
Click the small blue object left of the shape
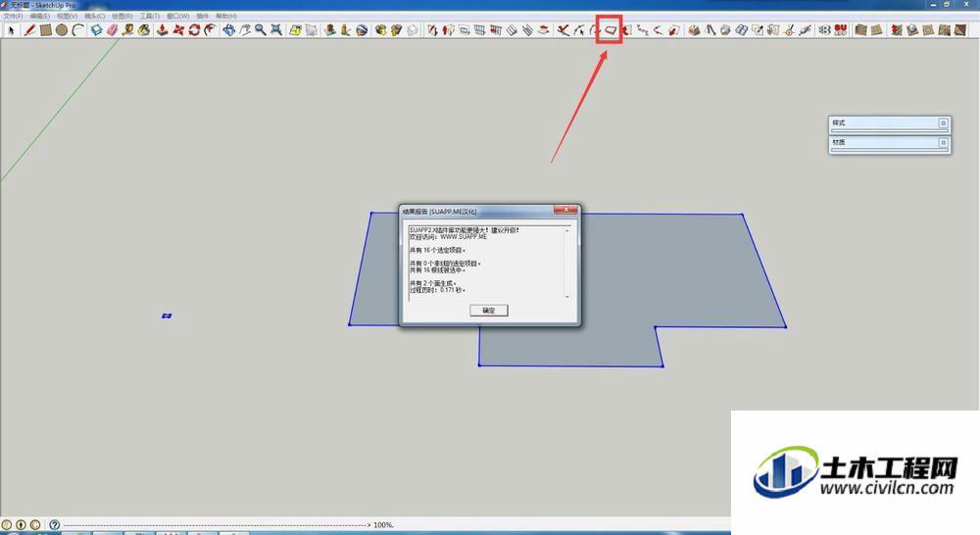(167, 316)
